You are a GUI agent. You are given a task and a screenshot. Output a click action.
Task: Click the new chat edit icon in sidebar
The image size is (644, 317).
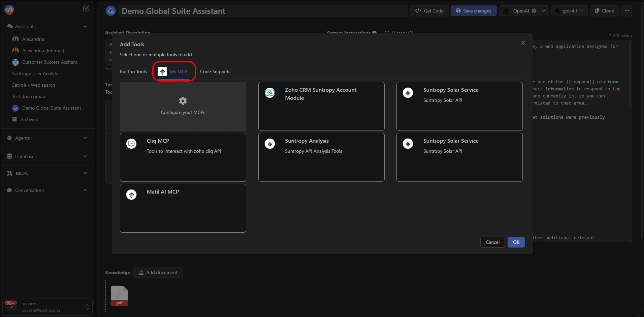click(x=86, y=9)
